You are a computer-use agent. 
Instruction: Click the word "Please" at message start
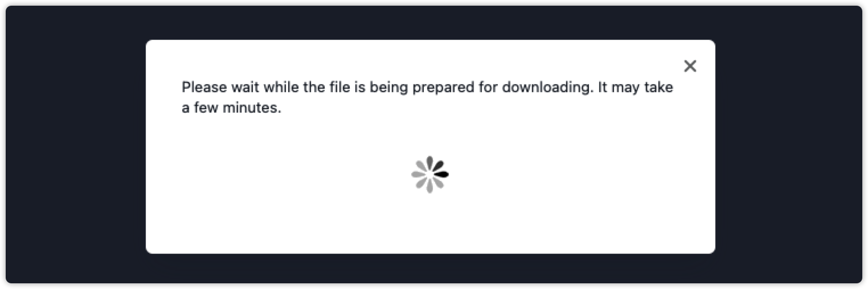pyautogui.click(x=203, y=88)
